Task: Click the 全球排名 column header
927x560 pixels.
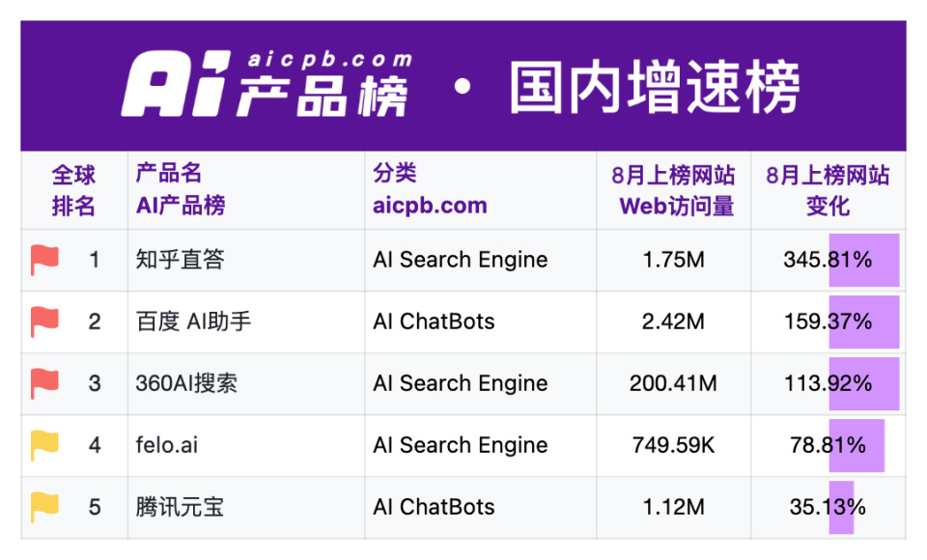Action: [73, 190]
